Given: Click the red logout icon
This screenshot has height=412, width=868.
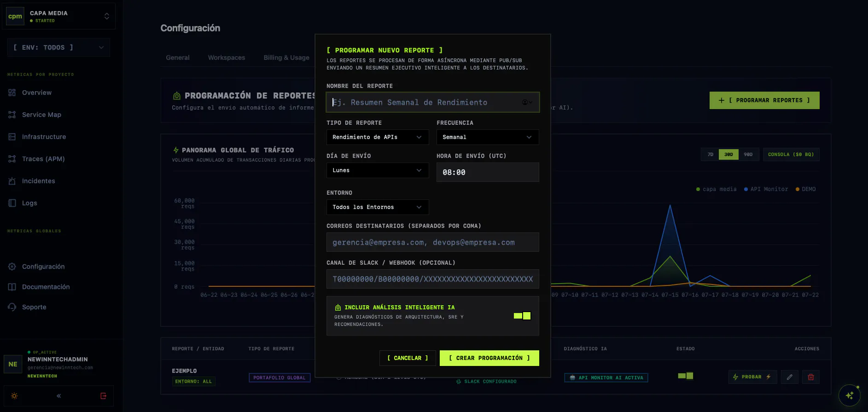Looking at the screenshot, I should tap(104, 396).
